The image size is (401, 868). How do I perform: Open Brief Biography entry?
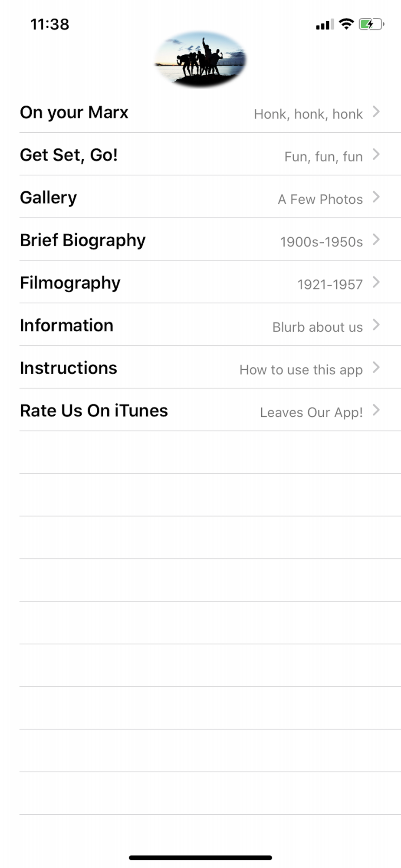pyautogui.click(x=82, y=240)
